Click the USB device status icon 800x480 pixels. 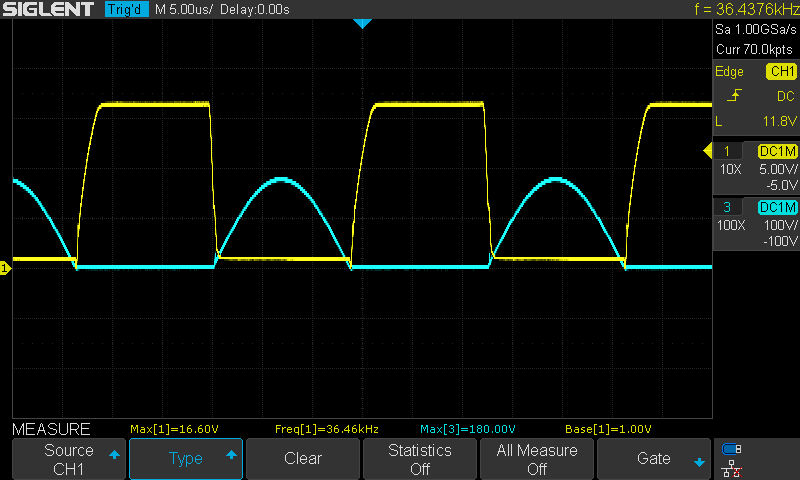tap(732, 449)
